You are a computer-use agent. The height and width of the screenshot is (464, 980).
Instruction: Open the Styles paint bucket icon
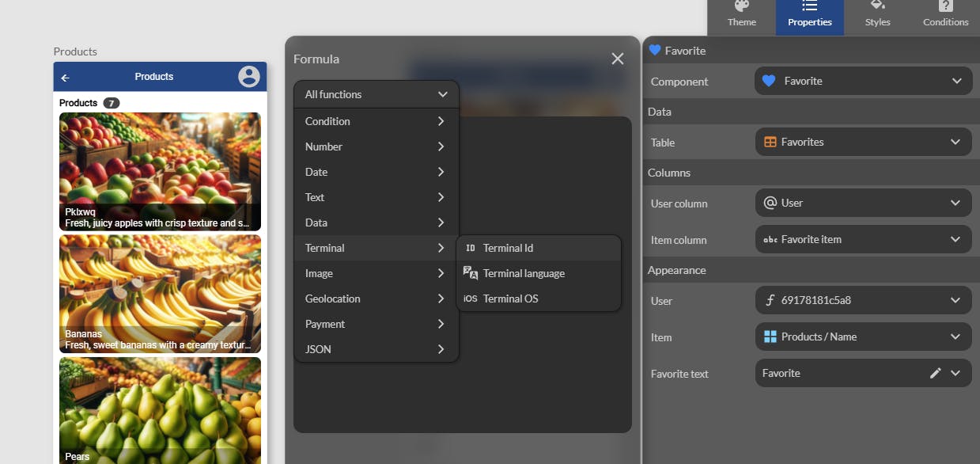877,5
